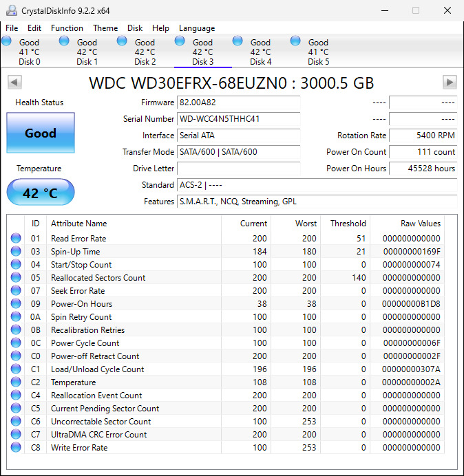The width and height of the screenshot is (464, 476).
Task: Select the Load/Unload Cycle Count name
Action: point(97,369)
